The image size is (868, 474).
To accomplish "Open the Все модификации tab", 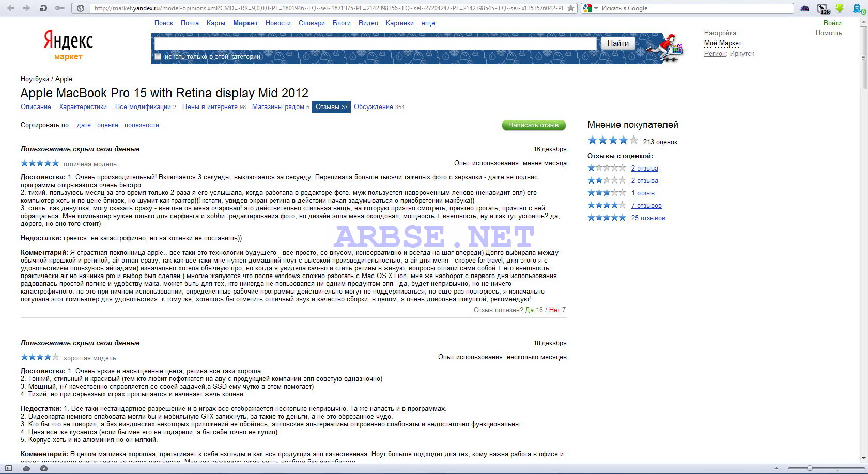I will [x=143, y=107].
